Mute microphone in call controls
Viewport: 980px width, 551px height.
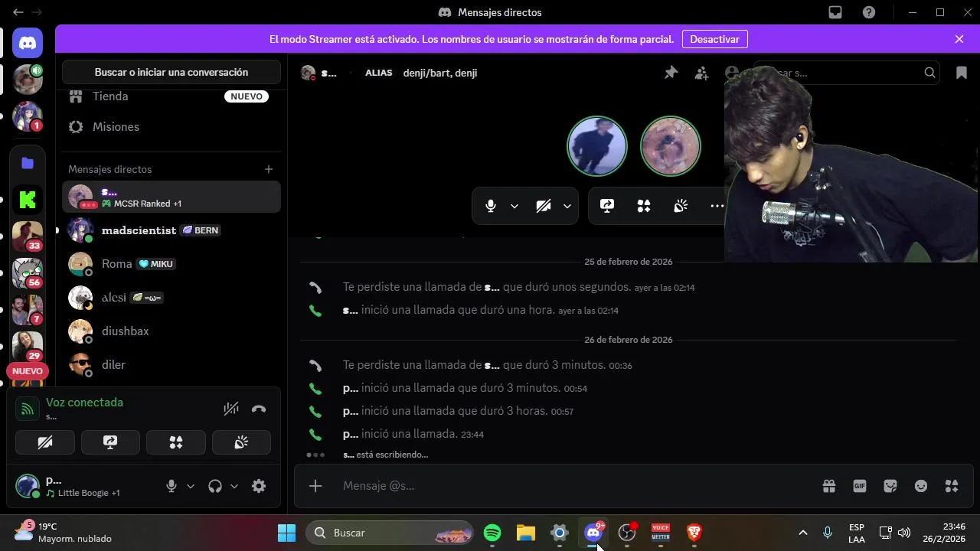491,206
